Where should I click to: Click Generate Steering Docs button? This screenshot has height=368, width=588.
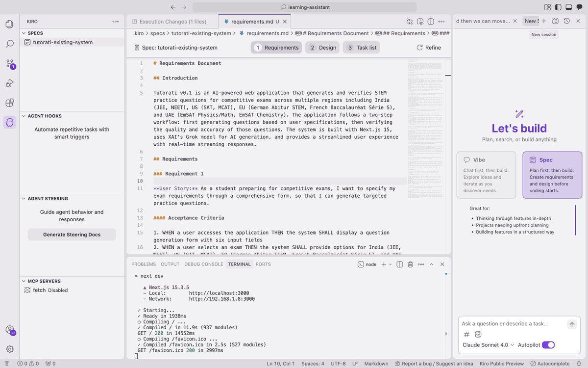point(72,235)
